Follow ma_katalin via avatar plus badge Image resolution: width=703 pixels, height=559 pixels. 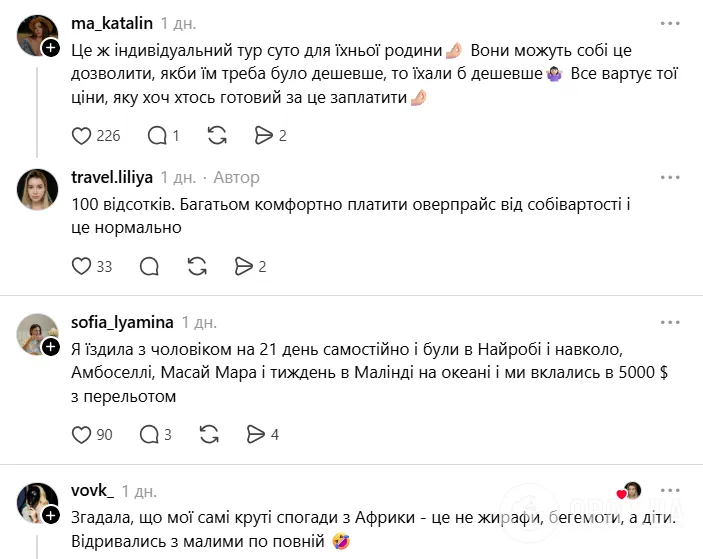point(50,46)
